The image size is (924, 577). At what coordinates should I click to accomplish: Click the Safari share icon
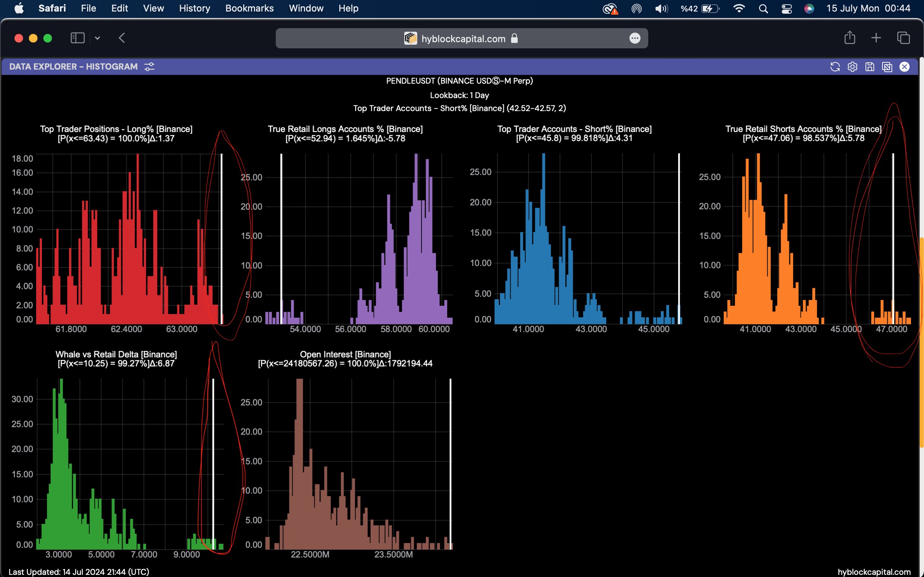pos(850,38)
